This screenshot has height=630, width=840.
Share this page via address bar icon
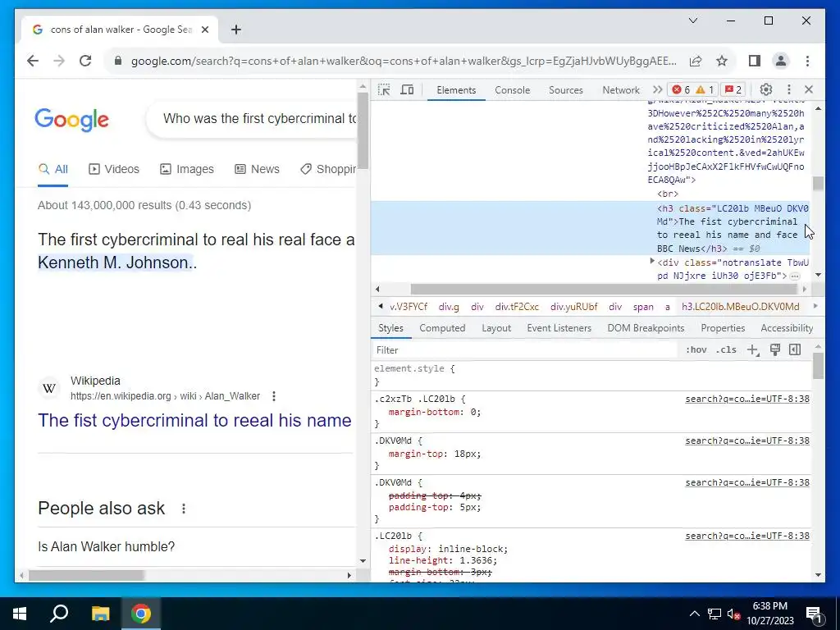pos(696,61)
